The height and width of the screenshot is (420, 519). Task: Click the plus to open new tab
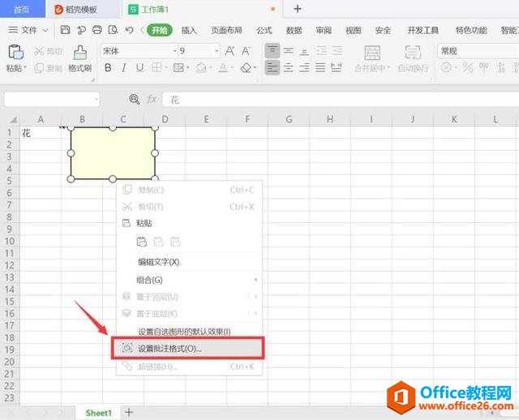[x=298, y=9]
